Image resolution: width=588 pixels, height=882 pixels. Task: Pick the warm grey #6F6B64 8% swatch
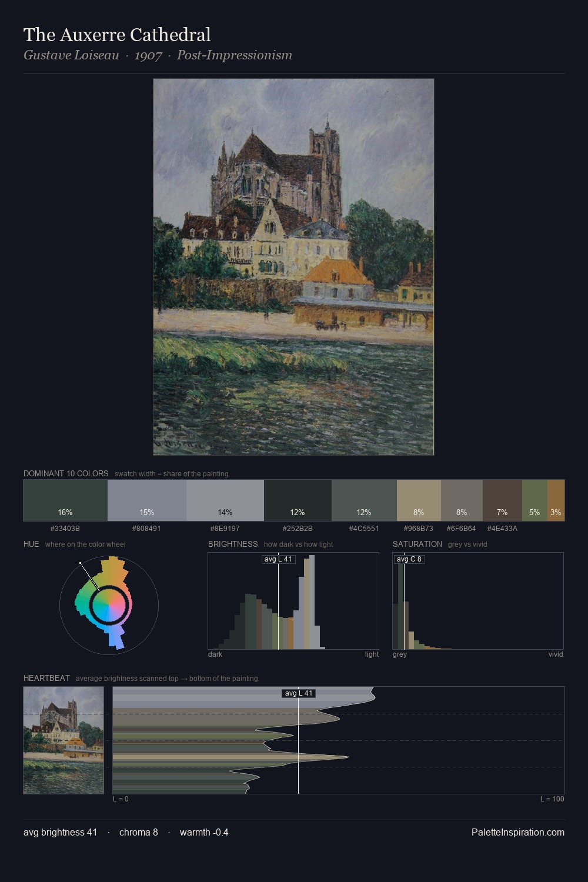tap(462, 500)
